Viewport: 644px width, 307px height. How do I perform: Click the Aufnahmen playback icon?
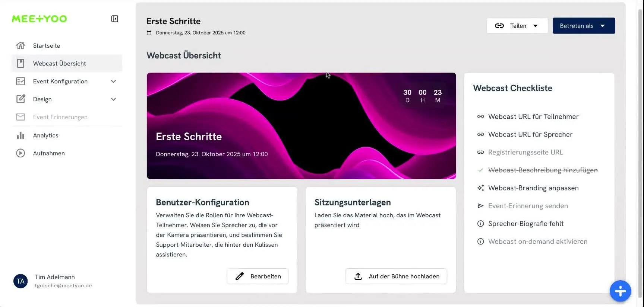pos(20,153)
